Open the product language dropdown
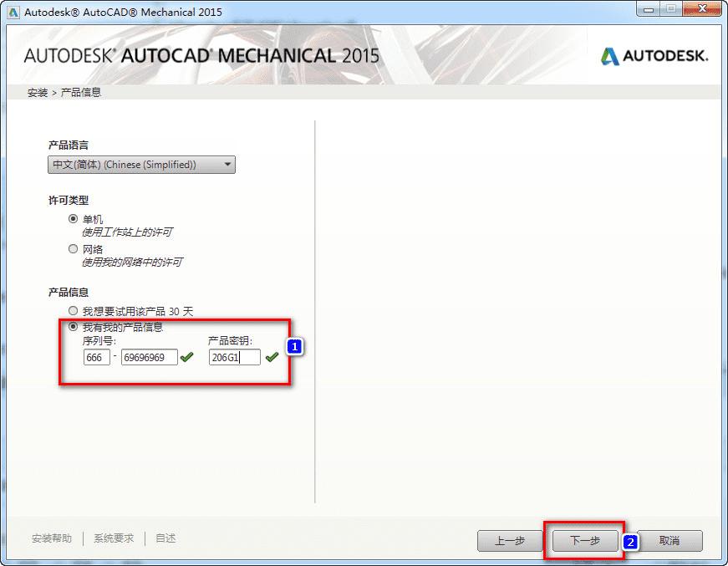 click(x=141, y=165)
